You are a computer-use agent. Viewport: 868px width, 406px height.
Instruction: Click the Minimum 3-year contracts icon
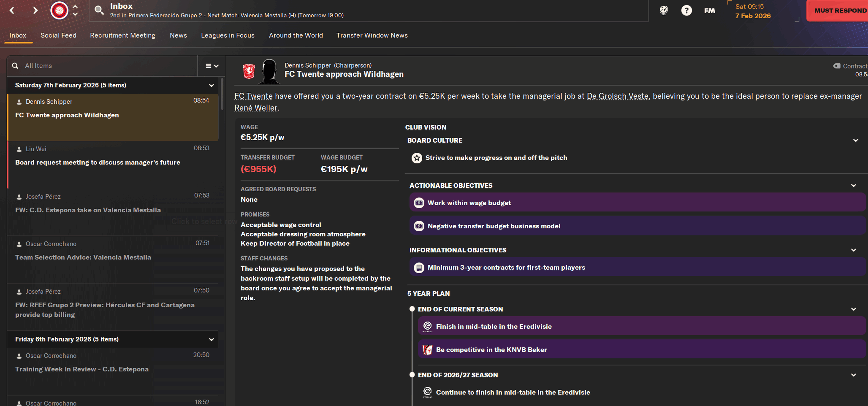[419, 268]
